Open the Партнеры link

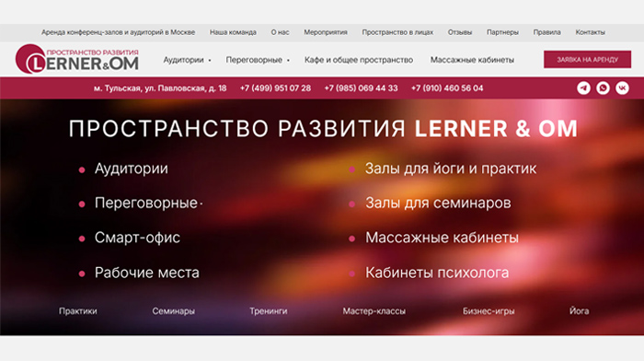[502, 32]
